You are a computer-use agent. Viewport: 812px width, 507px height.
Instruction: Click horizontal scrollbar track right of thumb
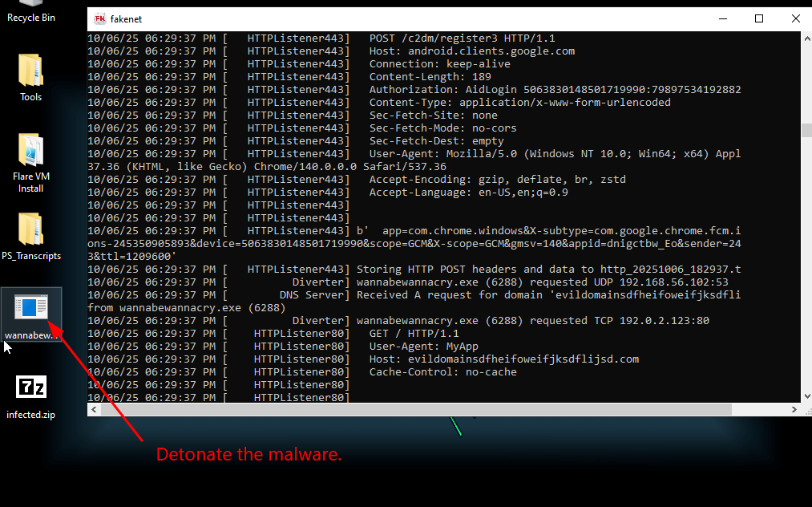point(762,409)
